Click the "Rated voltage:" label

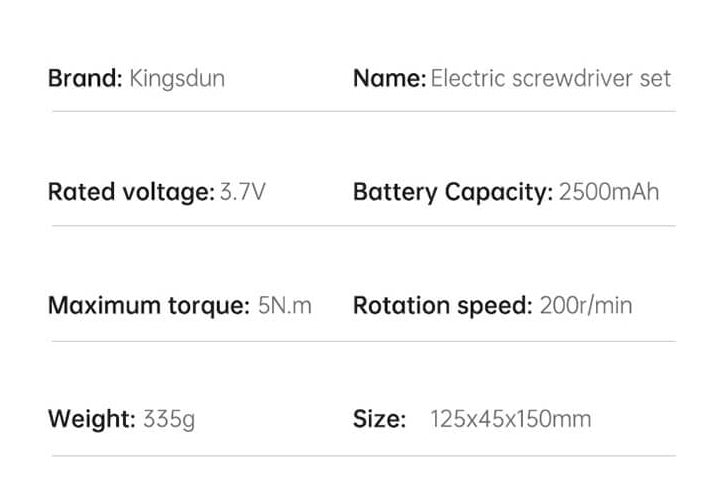pyautogui.click(x=131, y=192)
